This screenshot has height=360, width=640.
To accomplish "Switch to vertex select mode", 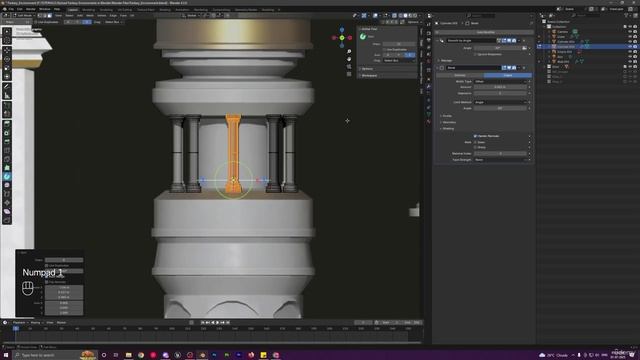I will click(40, 16).
